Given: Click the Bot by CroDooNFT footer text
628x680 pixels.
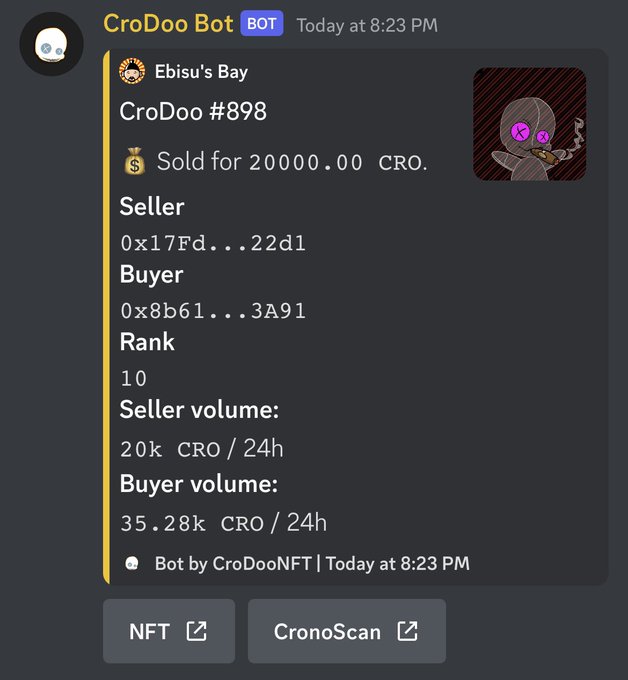Looking at the screenshot, I should pyautogui.click(x=233, y=564).
